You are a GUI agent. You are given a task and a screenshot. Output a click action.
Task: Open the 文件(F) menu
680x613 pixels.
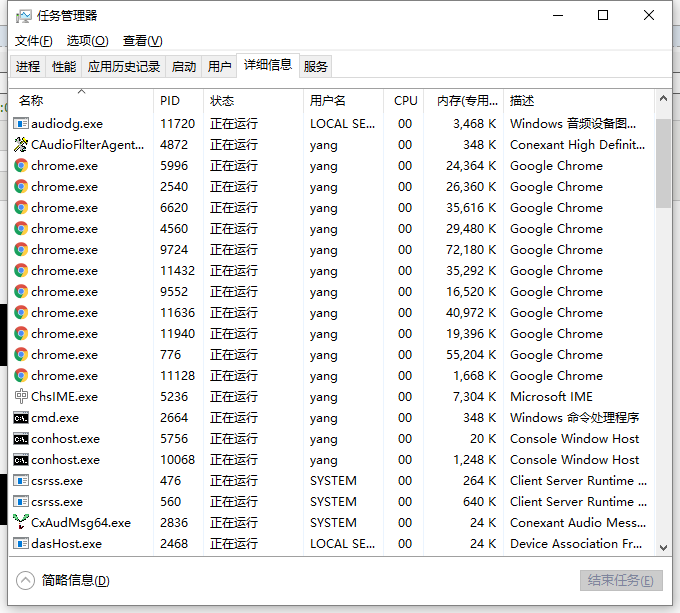point(34,41)
